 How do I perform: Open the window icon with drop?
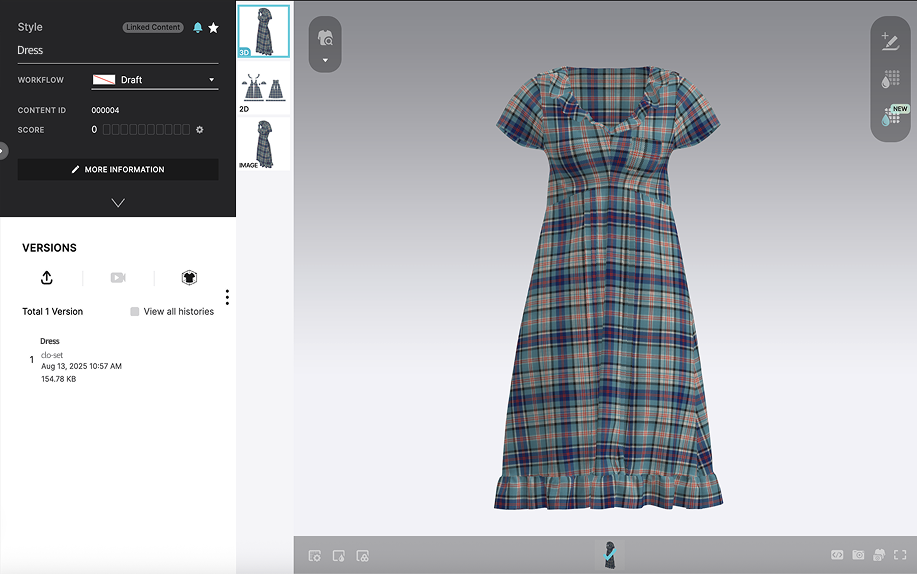pyautogui.click(x=339, y=556)
